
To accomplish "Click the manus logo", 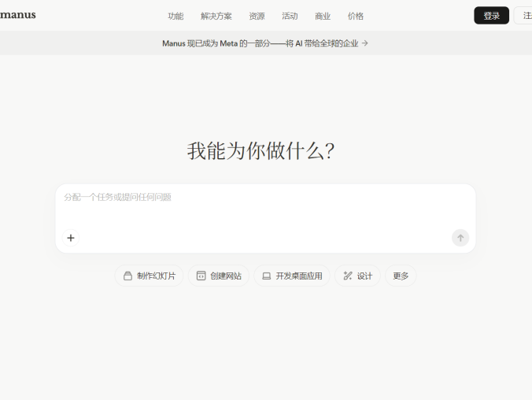I will (17, 15).
